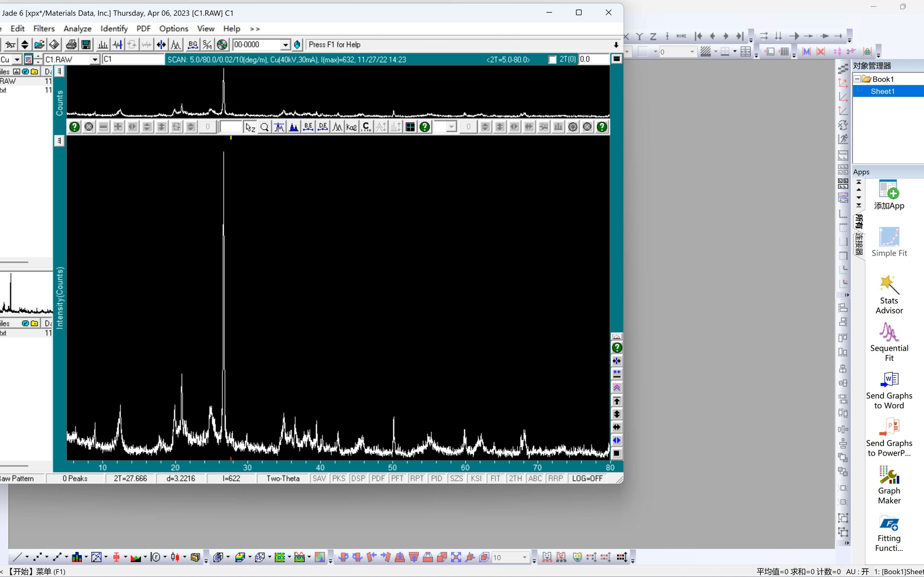Toggle LOG=OFF scale in status bar
924x577 pixels.
pyautogui.click(x=587, y=478)
